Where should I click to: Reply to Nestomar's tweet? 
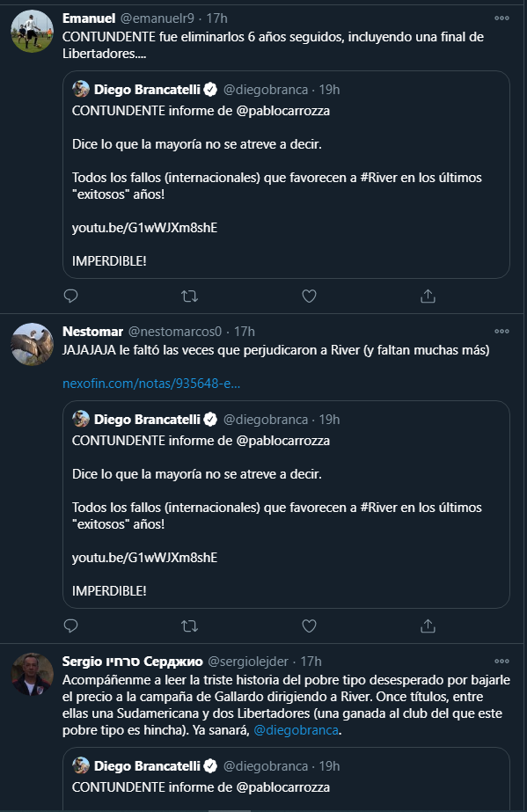coord(70,625)
